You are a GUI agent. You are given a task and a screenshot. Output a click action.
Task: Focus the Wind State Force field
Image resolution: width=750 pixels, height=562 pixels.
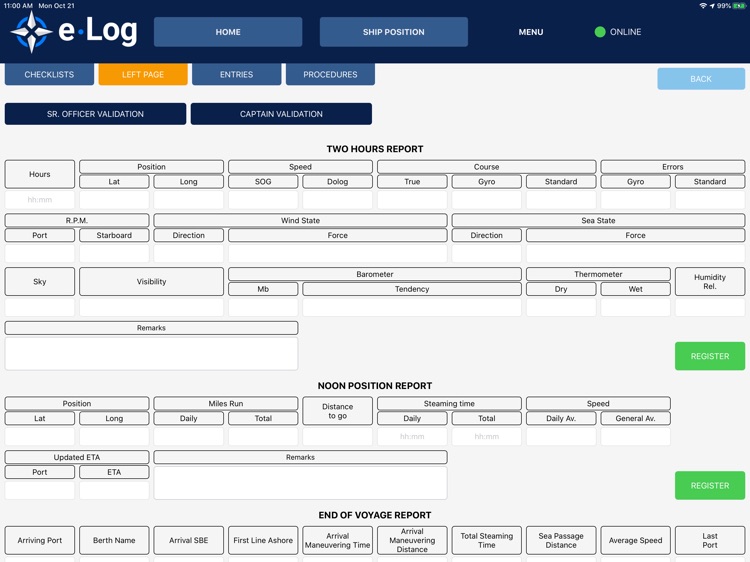click(x=338, y=253)
